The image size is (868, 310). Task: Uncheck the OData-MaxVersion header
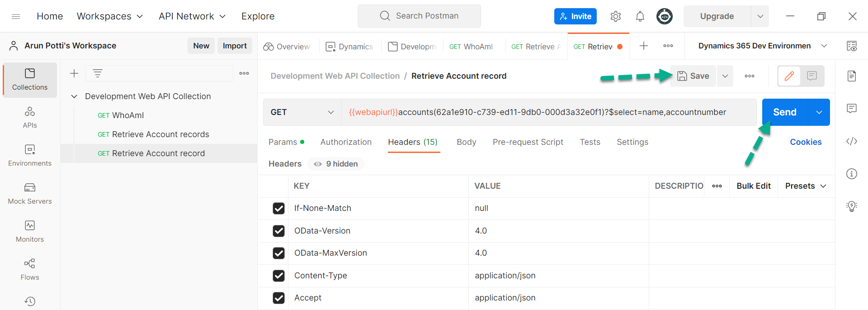point(278,253)
